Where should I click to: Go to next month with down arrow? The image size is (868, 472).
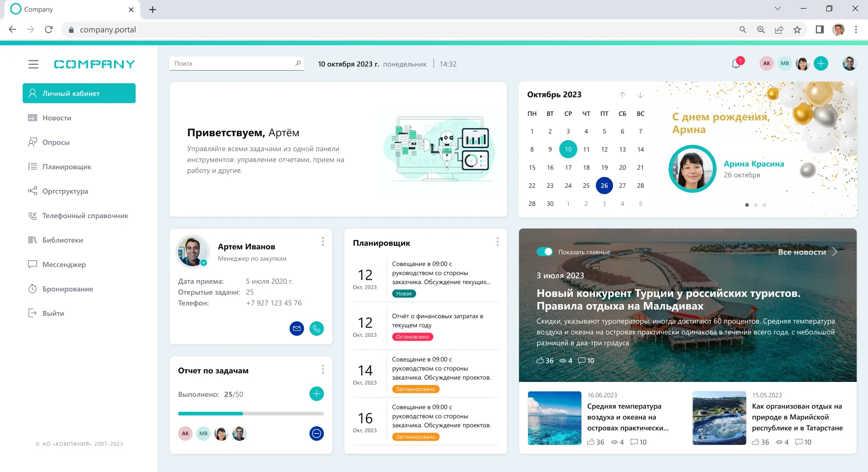(640, 95)
